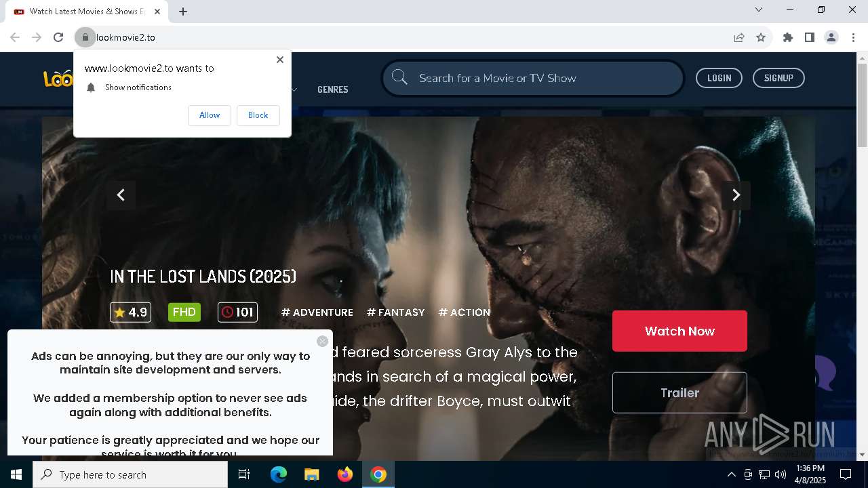Click the scrollbar down arrow

862,455
